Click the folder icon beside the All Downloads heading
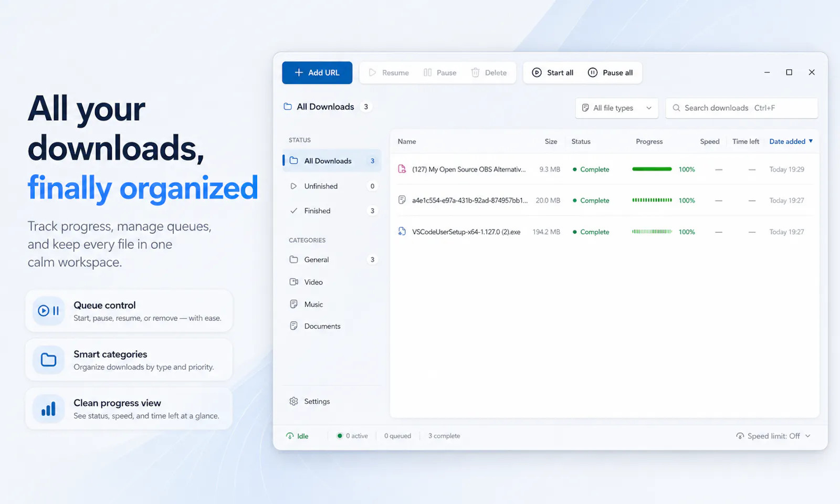The height and width of the screenshot is (504, 840). [288, 107]
